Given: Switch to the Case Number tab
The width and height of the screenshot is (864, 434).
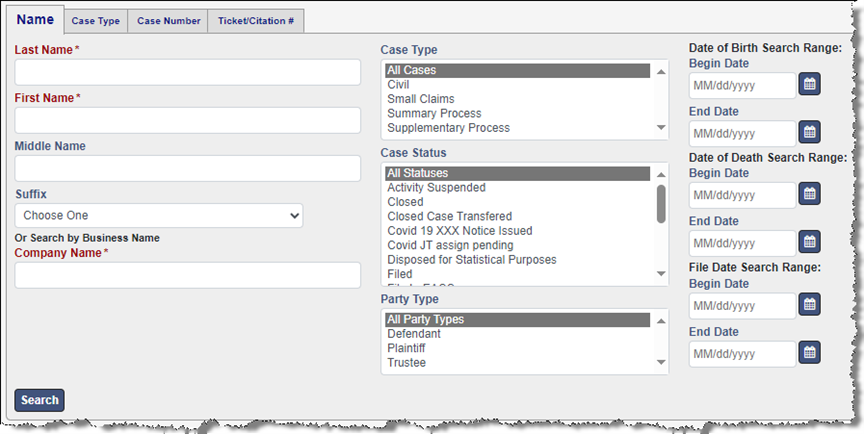Looking at the screenshot, I should [168, 21].
